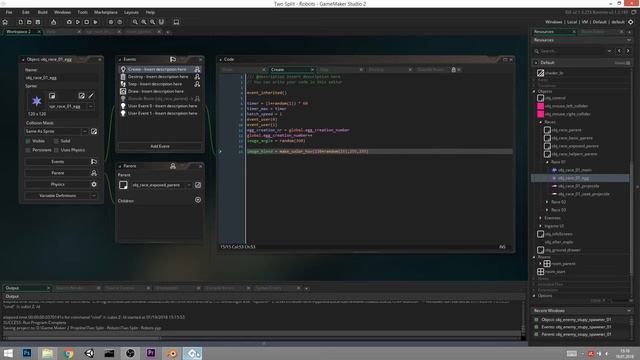Click the New Sprite icon beside sprite preview

52,96
